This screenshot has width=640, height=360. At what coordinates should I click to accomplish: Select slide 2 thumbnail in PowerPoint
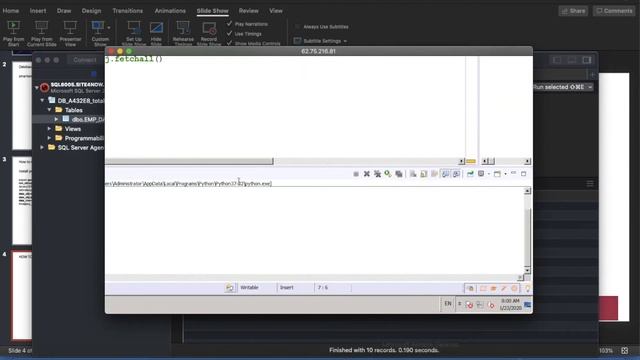point(22,105)
